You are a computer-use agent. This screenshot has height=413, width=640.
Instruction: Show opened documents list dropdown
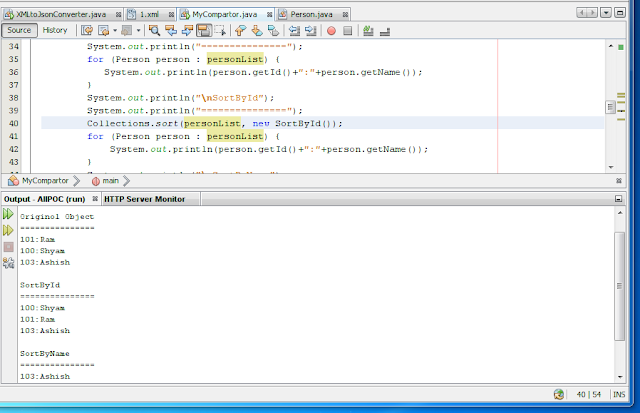[x=606, y=13]
